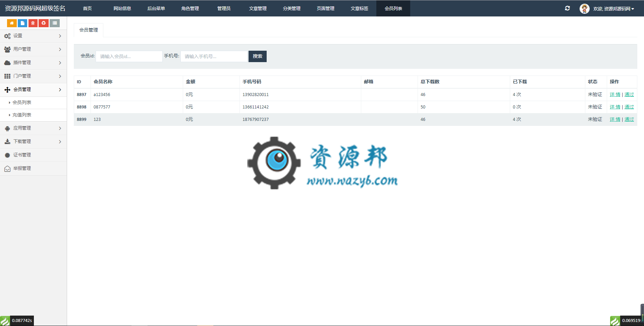Screen dimensions: 644x326
Task: Click the blue document shortcut icon
Action: click(22, 23)
